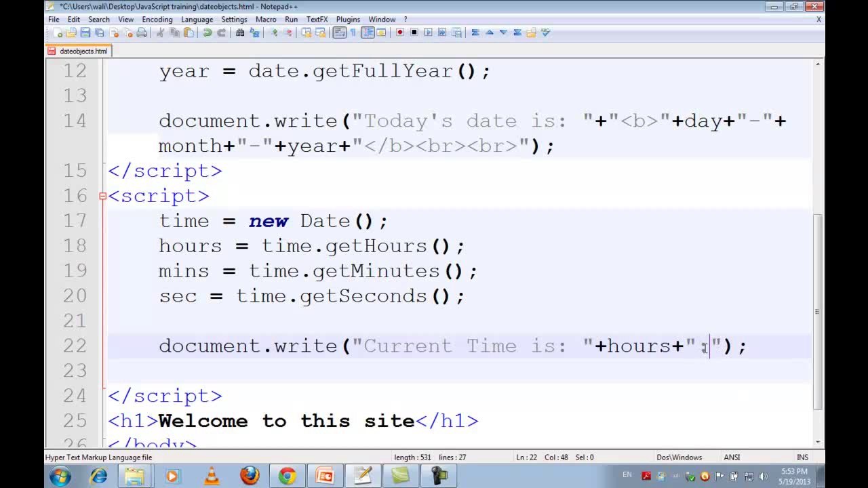This screenshot has width=868, height=488.
Task: Undo last edit with green arrow
Action: (208, 33)
